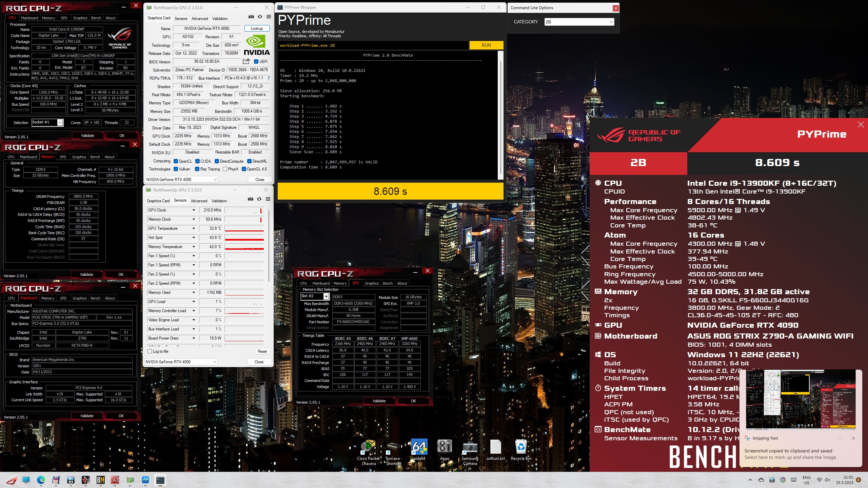868x488 pixels.
Task: Click the BIOS version share/export icon in GPU-Z
Action: click(x=246, y=61)
